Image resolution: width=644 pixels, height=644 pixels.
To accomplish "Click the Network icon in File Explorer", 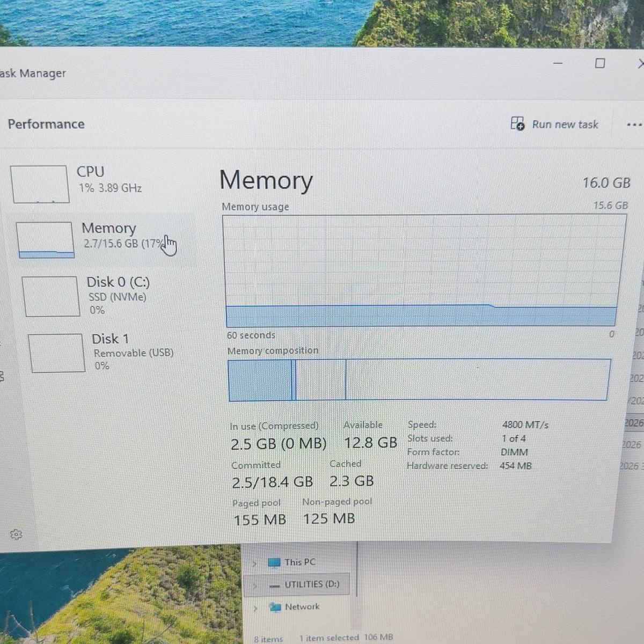I will (x=275, y=608).
